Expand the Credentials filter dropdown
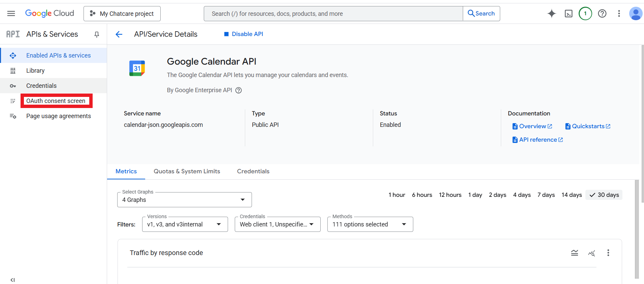Viewport: 644px width, 284px height. (x=278, y=224)
